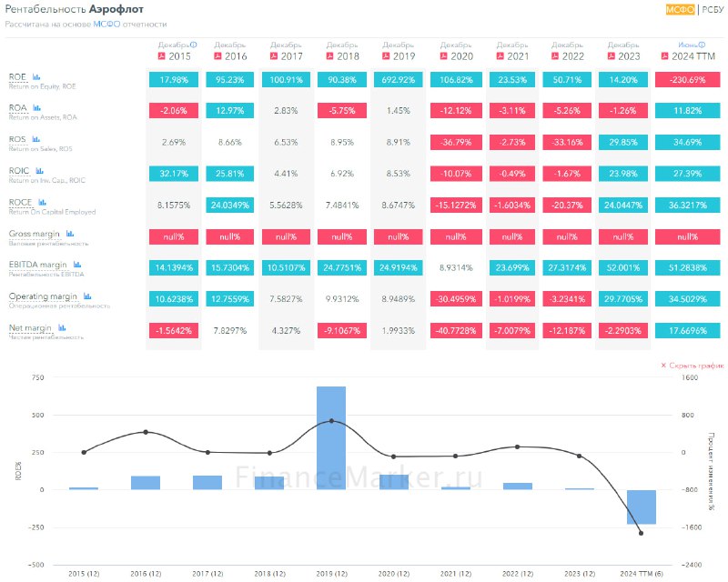Open the 2024 TTM PDF report icon

(x=664, y=56)
